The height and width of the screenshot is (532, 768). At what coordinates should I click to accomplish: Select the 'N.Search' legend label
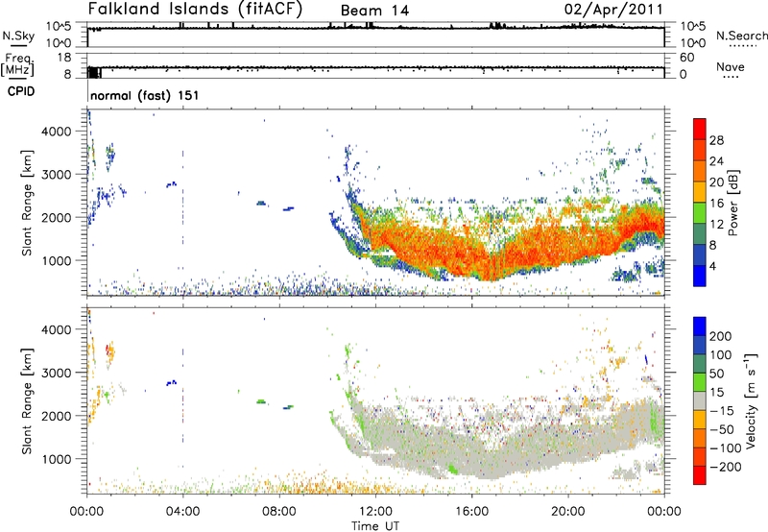coord(742,36)
